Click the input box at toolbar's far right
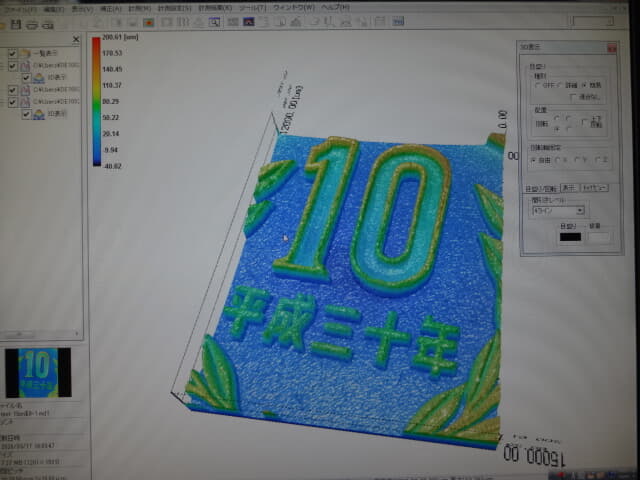 [x=592, y=21]
